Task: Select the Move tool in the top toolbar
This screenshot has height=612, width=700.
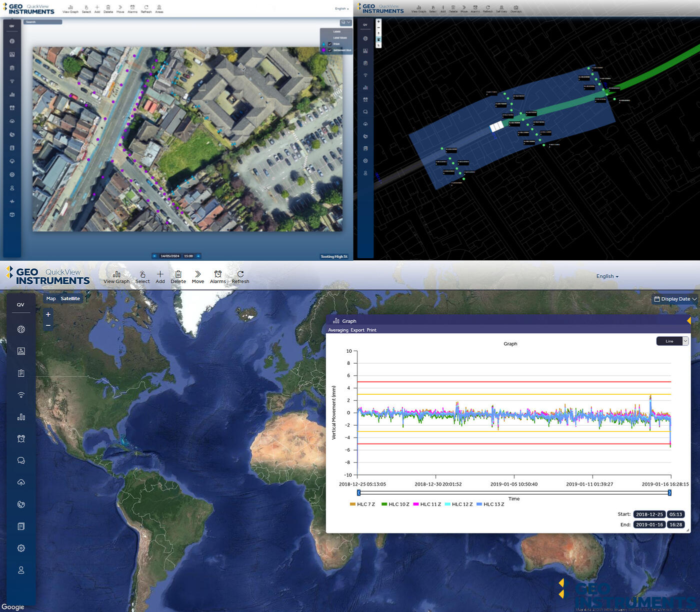Action: point(198,275)
